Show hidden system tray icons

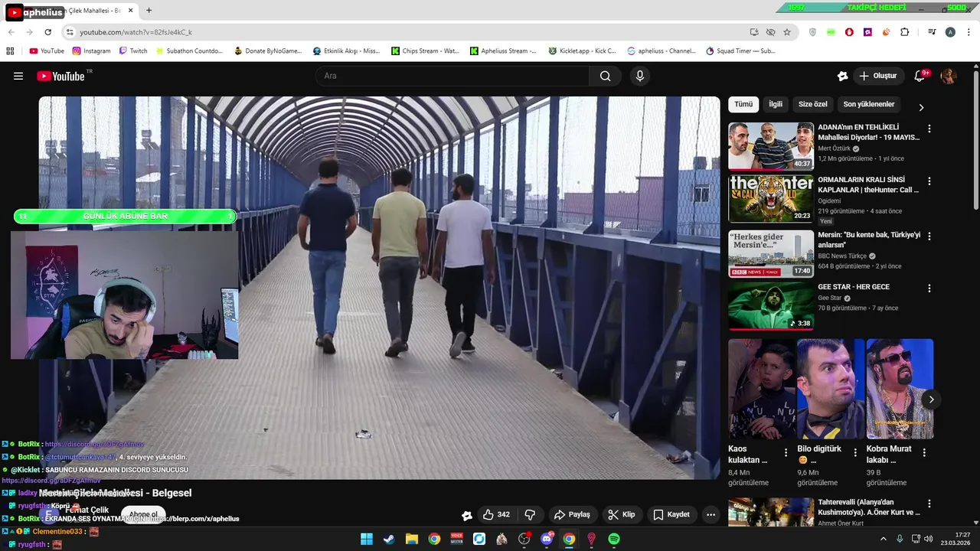(x=883, y=539)
